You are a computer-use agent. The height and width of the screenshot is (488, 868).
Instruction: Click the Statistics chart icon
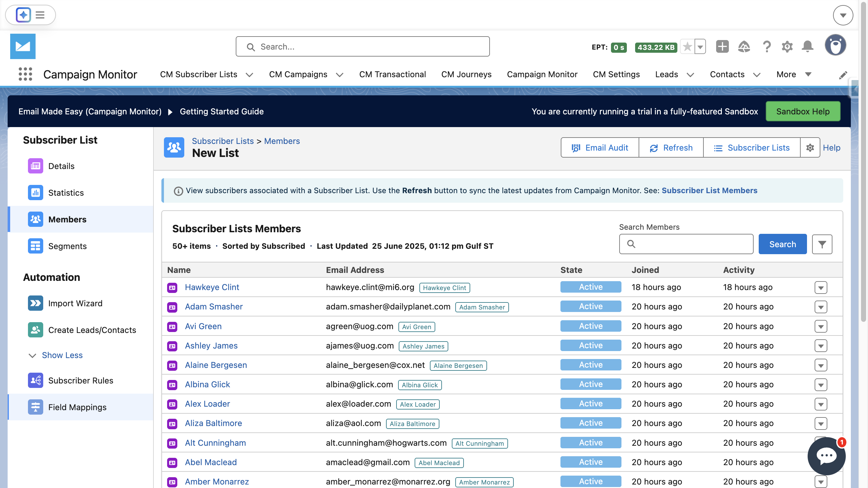(x=35, y=193)
